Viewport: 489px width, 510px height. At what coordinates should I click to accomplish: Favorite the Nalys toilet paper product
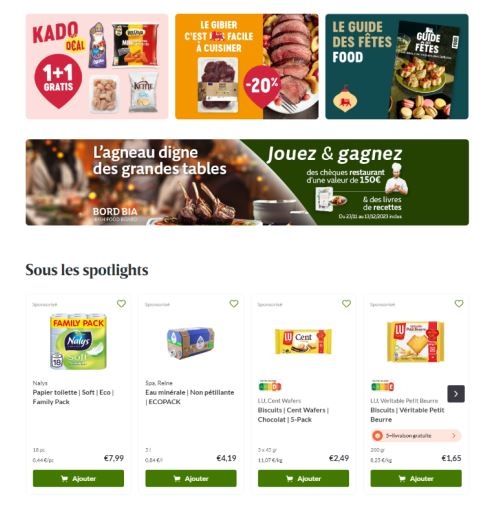click(x=121, y=303)
